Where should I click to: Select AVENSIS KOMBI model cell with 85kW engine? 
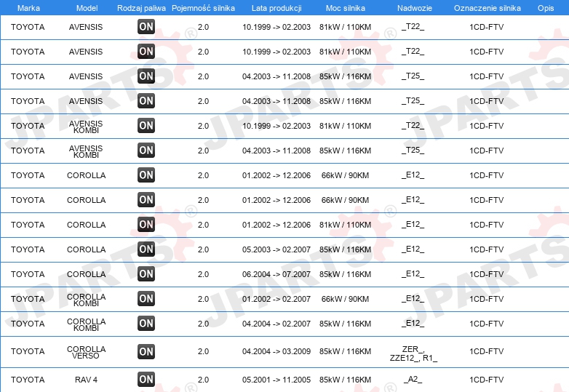coord(86,151)
